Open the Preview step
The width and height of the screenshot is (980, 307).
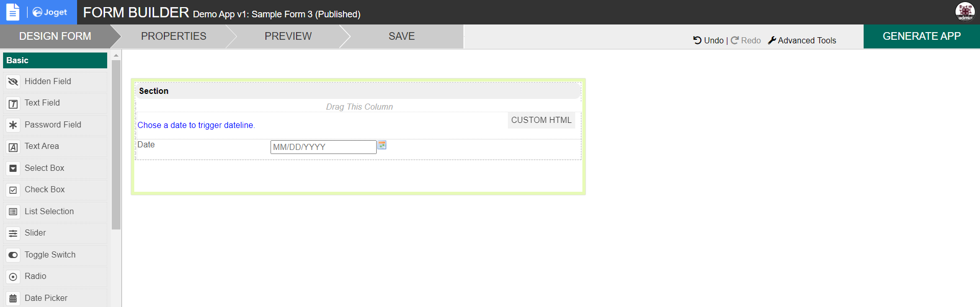tap(288, 36)
